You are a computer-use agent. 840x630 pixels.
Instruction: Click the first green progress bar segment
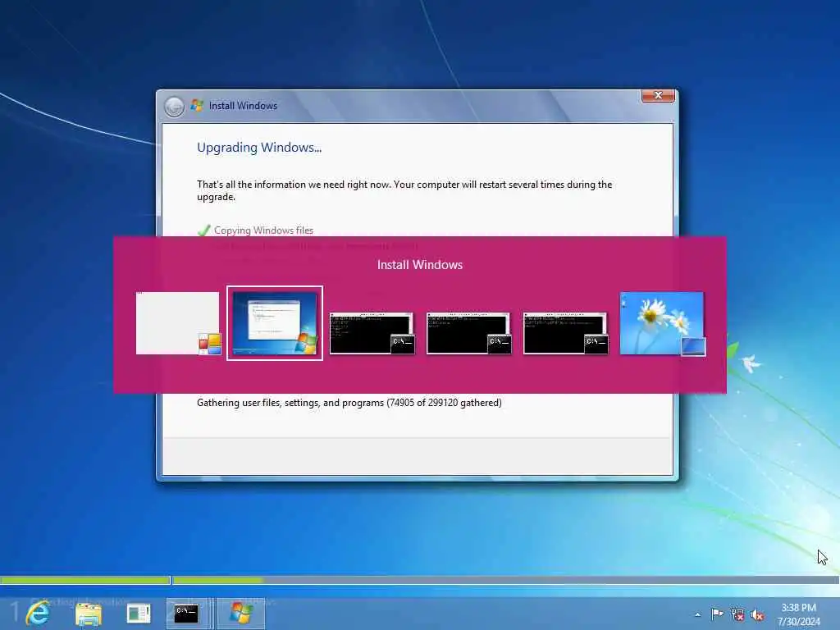tap(85, 580)
